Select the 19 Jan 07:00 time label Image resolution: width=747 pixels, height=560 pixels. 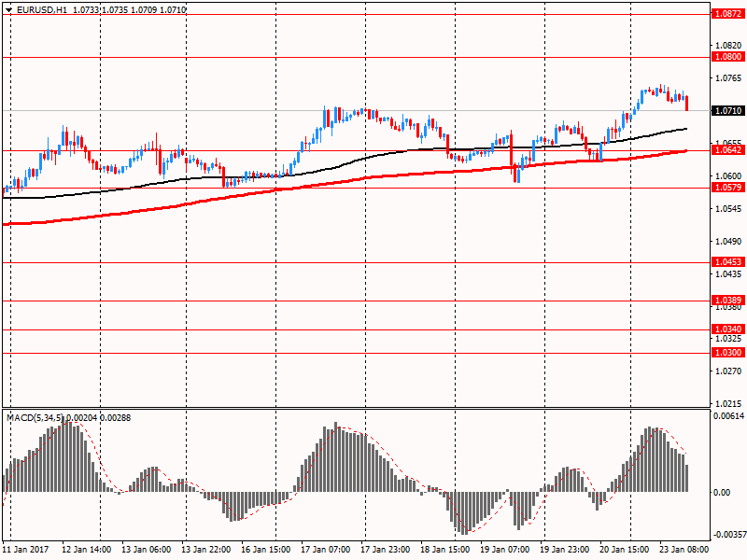505,551
